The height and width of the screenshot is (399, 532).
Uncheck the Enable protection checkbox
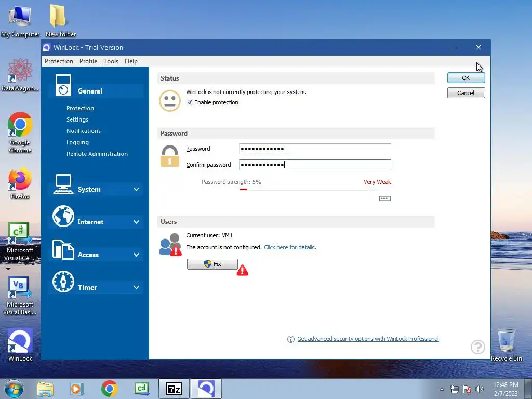[190, 102]
